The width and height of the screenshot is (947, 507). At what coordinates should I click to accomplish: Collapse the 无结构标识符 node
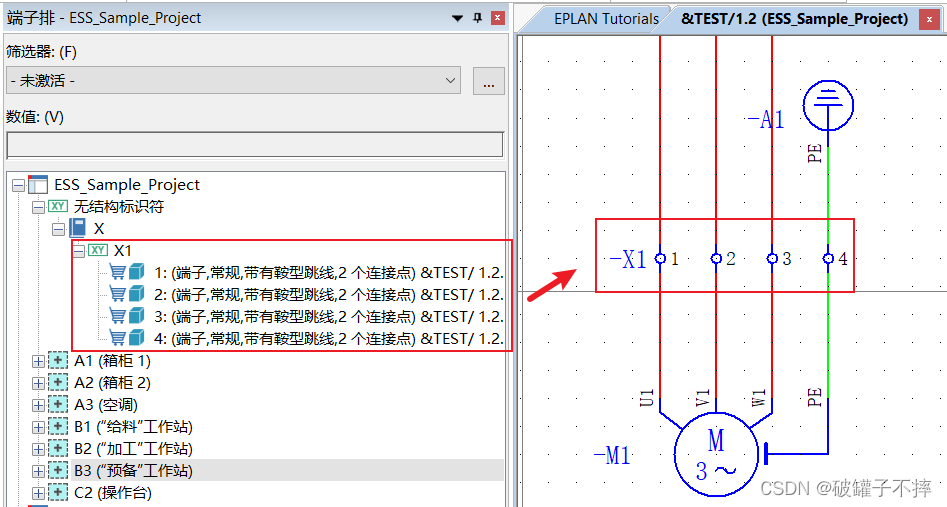click(38, 207)
